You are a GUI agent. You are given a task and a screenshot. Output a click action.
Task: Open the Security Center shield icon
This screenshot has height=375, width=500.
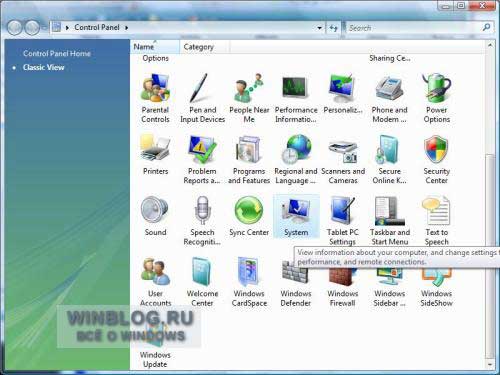pyautogui.click(x=436, y=150)
